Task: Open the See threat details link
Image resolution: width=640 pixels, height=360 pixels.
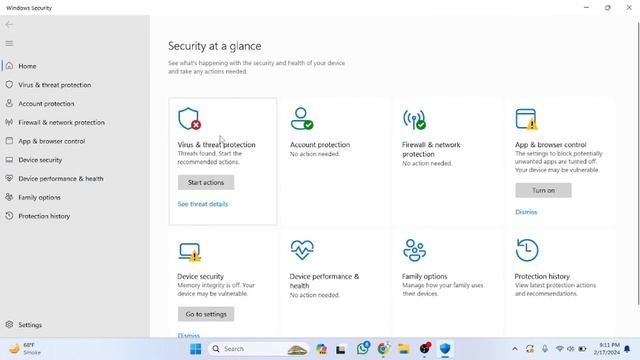Action: (203, 204)
